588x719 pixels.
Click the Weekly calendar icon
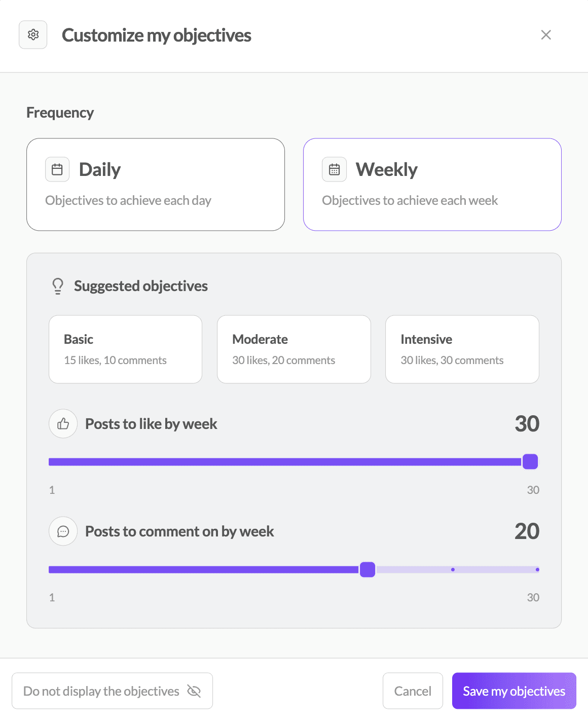(x=335, y=169)
